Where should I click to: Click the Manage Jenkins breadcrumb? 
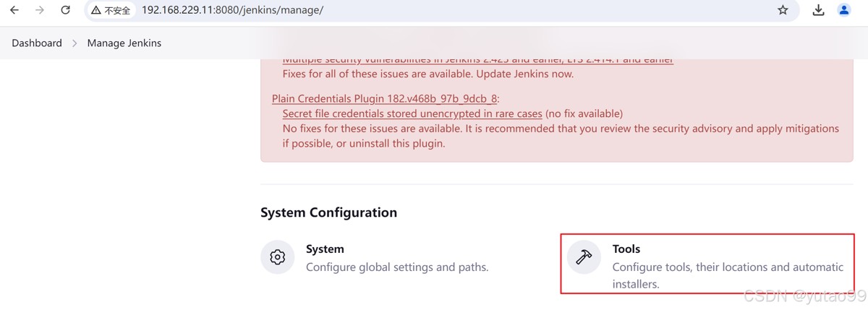tap(124, 43)
